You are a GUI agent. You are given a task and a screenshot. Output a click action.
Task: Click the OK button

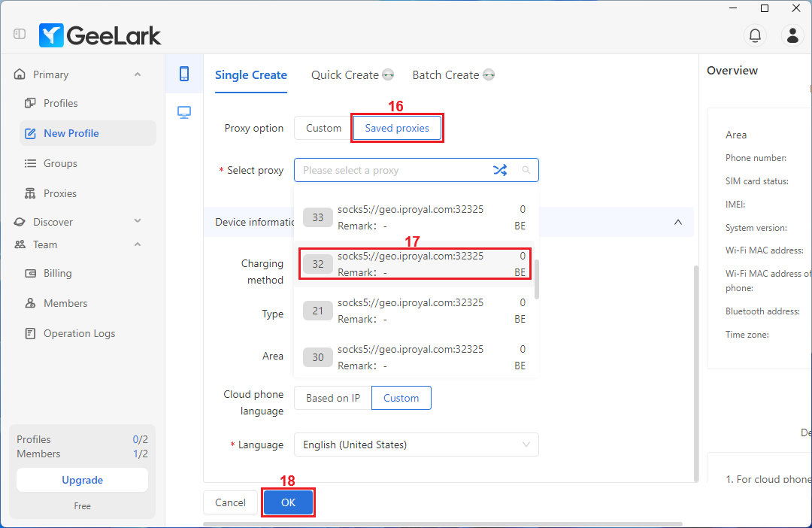click(x=288, y=502)
